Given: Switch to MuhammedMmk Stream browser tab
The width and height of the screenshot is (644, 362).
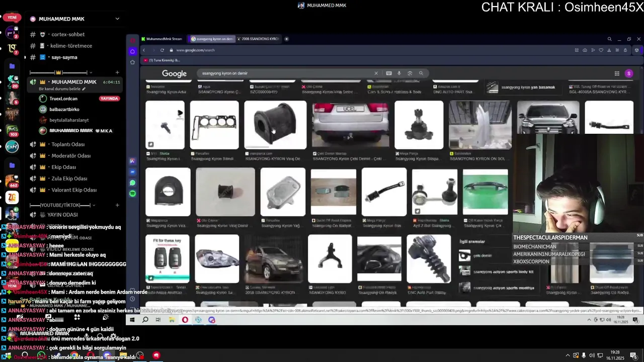Looking at the screenshot, I should click(162, 39).
